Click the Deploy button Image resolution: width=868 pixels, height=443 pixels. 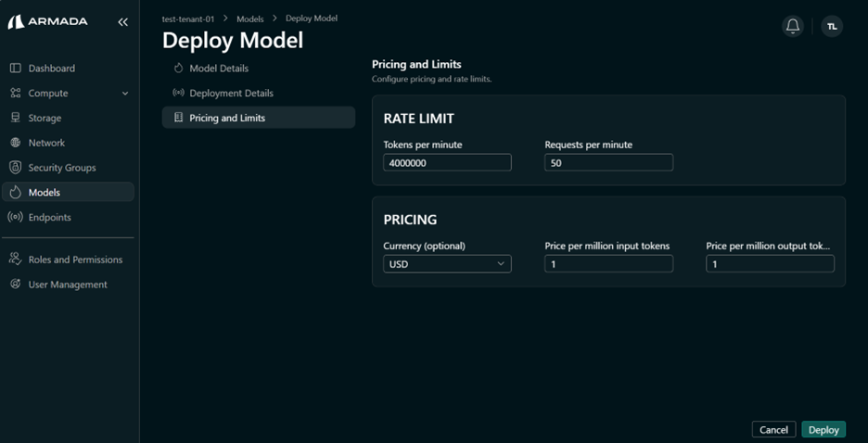click(823, 430)
